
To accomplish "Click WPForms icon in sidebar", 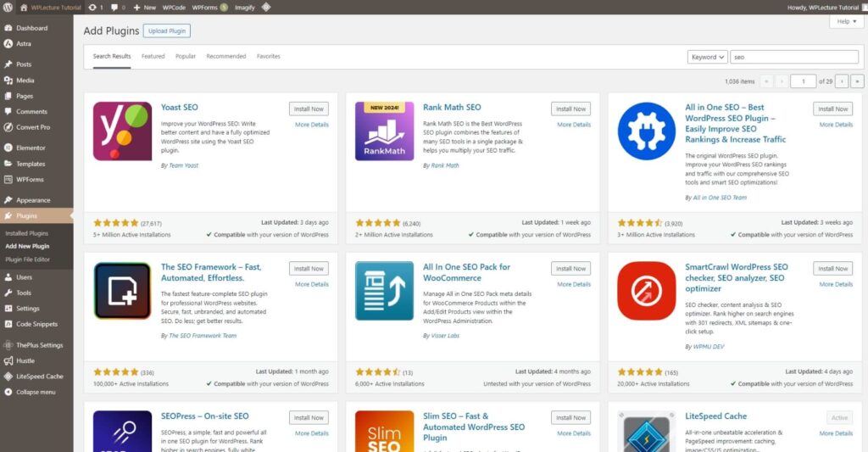I will coord(8,180).
